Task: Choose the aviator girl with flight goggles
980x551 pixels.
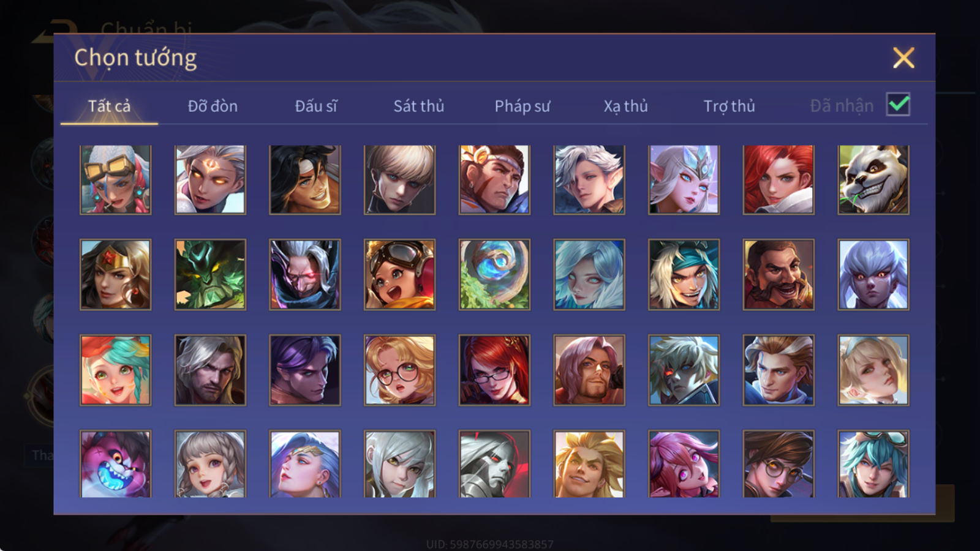Action: tap(399, 274)
